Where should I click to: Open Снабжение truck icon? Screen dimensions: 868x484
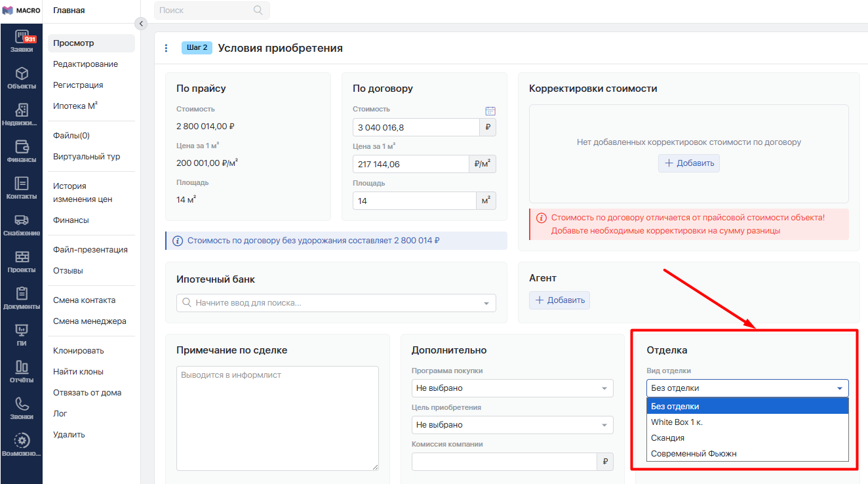[22, 224]
